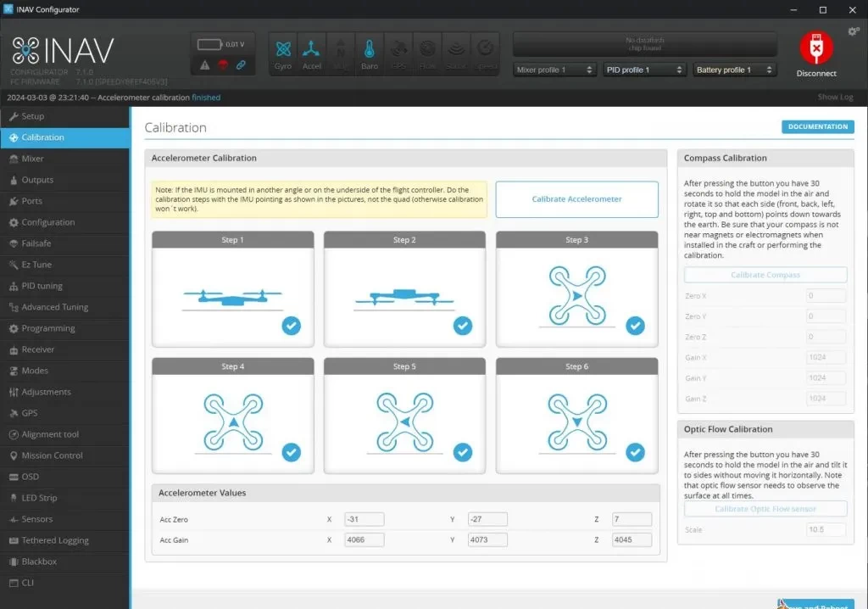Open the PID profile dropdown

click(x=644, y=70)
